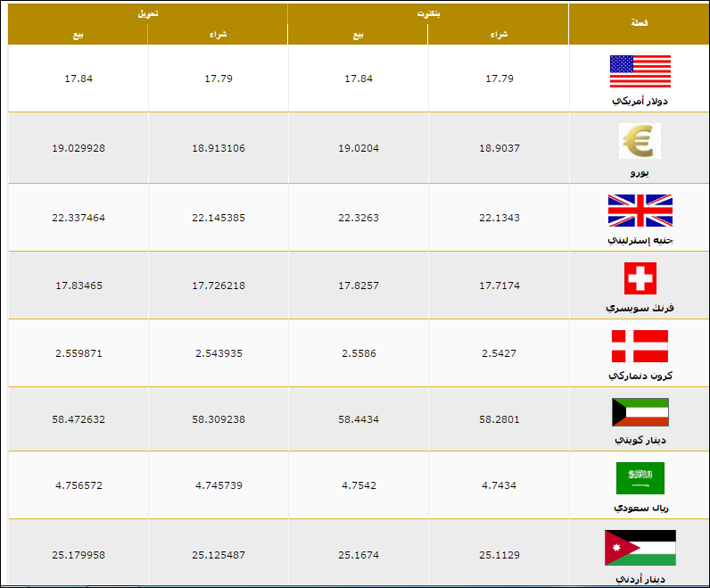The width and height of the screenshot is (710, 588).
Task: Click the العملة currency column header
Action: pyautogui.click(x=639, y=23)
